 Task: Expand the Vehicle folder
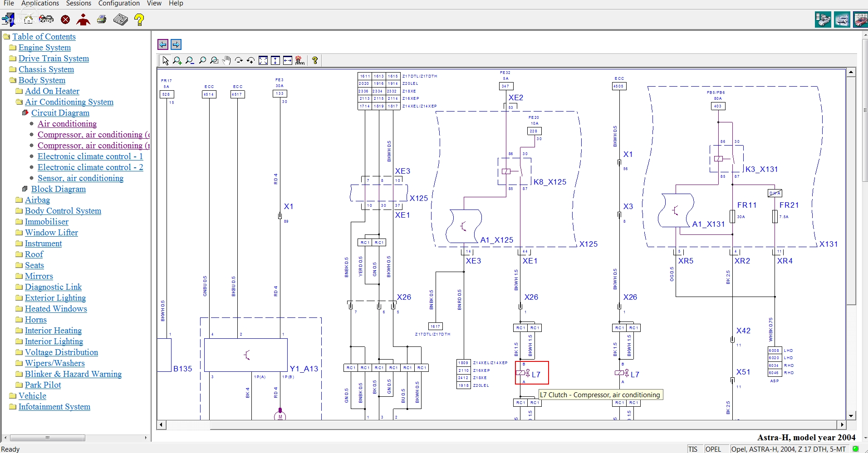[x=13, y=396]
